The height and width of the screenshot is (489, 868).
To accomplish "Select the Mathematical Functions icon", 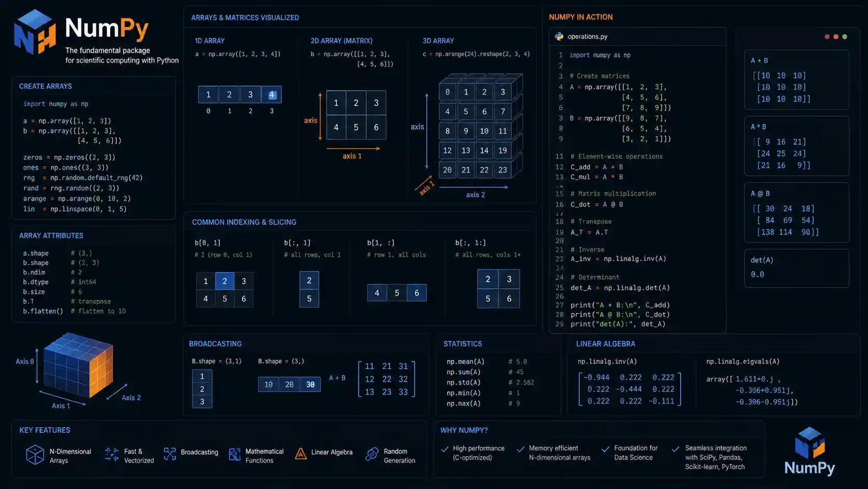I will 235,455.
